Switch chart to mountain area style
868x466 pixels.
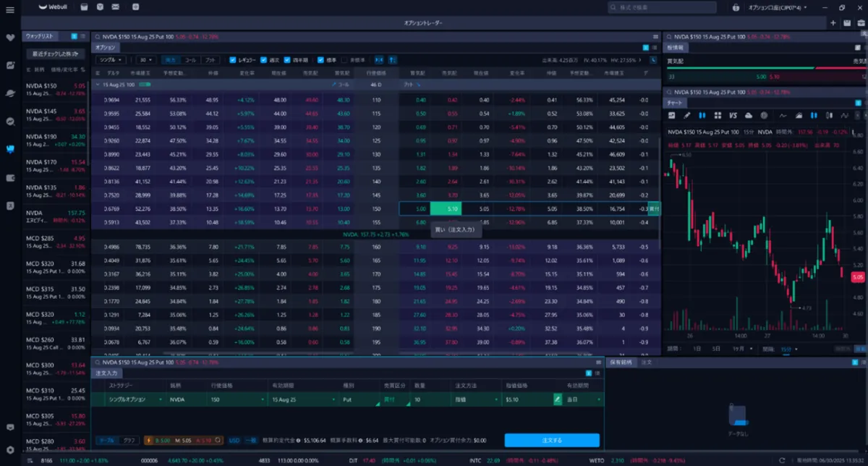pos(798,115)
